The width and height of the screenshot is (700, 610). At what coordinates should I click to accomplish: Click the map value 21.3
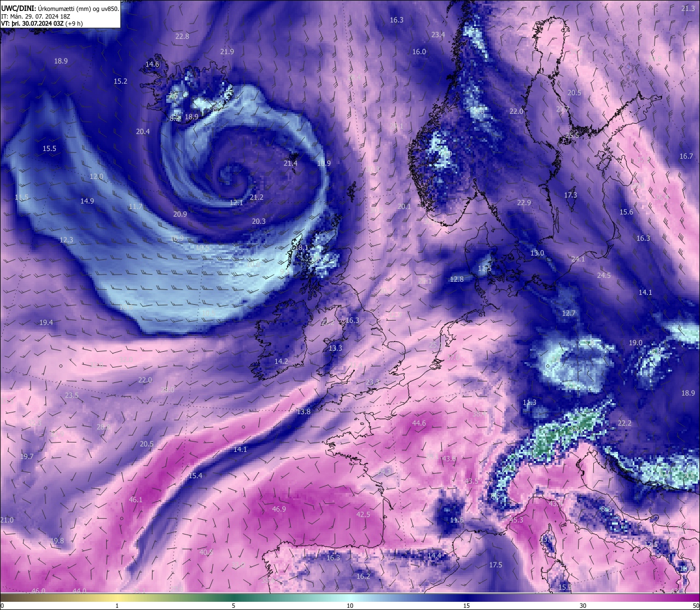688,9
